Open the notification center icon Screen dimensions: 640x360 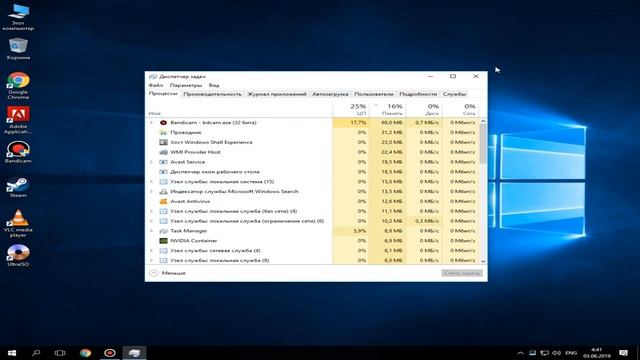(623, 353)
